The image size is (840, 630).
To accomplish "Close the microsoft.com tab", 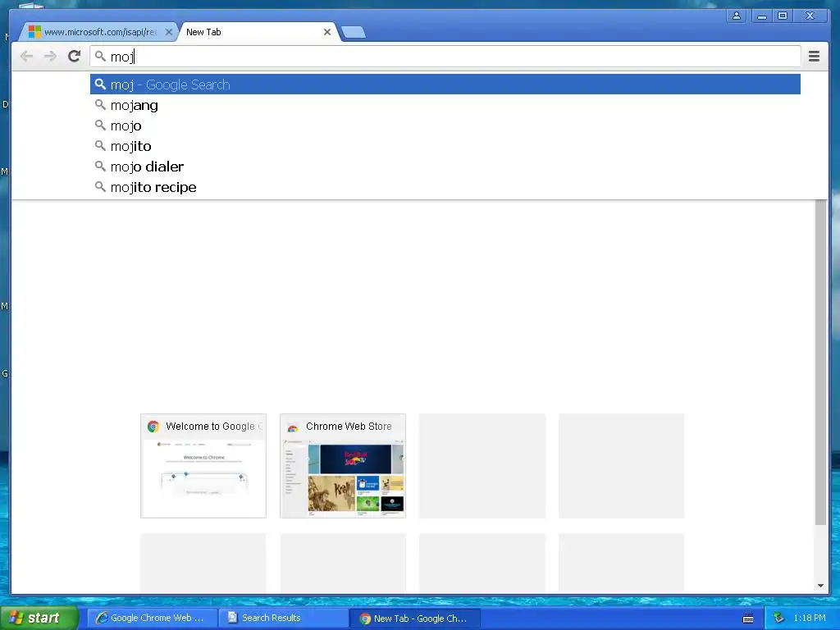I will click(x=169, y=32).
